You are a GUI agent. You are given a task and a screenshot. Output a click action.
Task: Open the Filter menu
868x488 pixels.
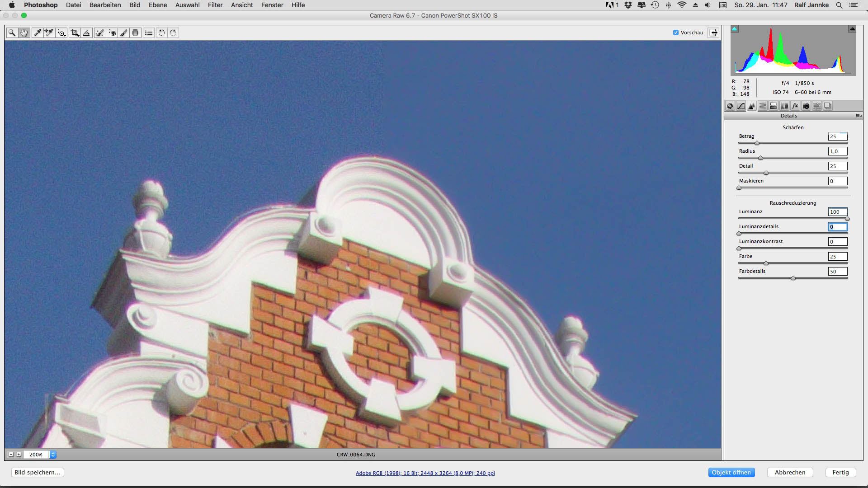(x=215, y=5)
